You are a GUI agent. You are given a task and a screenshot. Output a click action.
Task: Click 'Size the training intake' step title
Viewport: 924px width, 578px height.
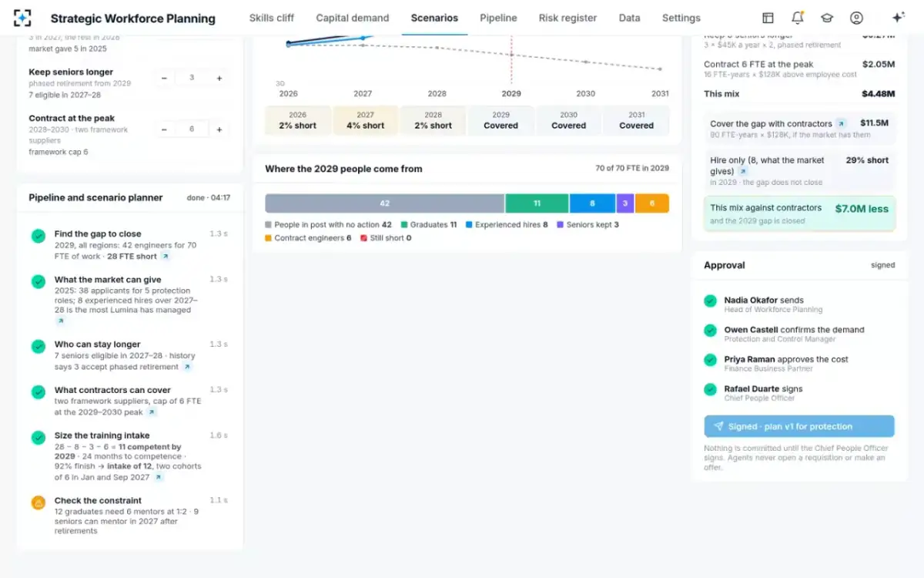point(102,435)
